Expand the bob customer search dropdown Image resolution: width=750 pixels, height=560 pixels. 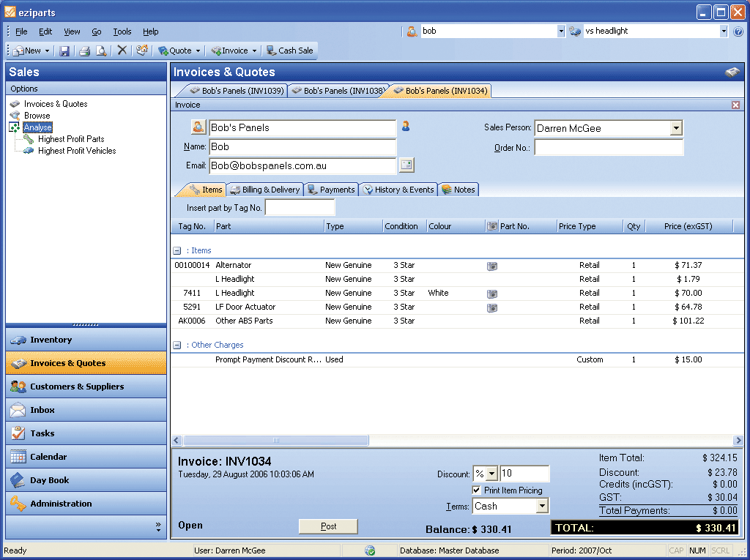click(x=561, y=31)
